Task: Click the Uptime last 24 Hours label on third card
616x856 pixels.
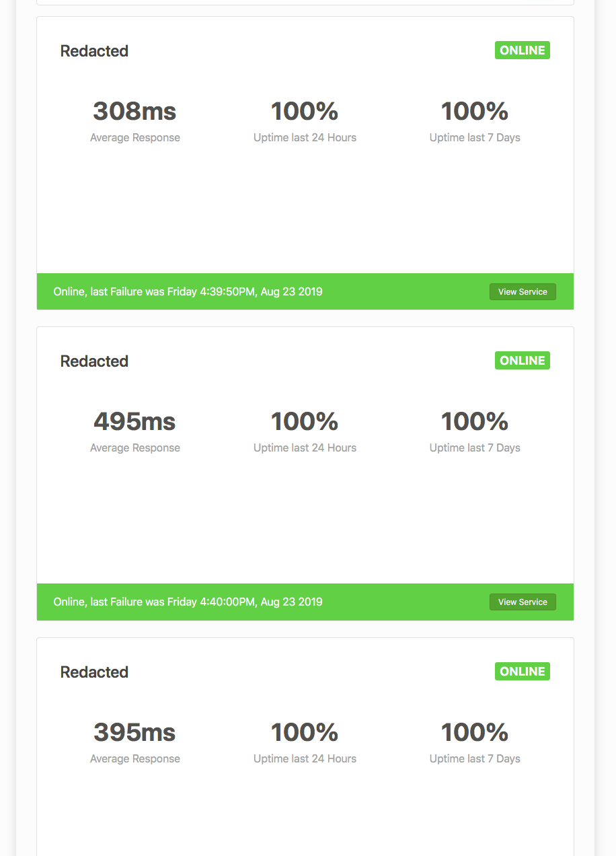Action: (305, 758)
